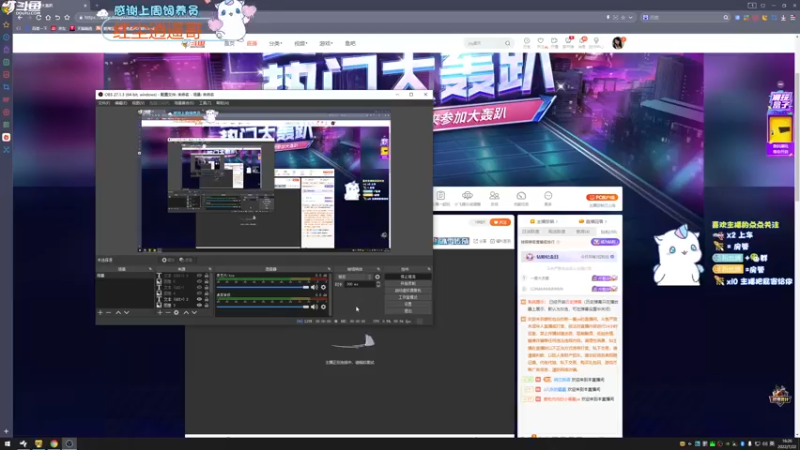
Task: Toggle visibility of second source row in OBS
Action: 199,281
